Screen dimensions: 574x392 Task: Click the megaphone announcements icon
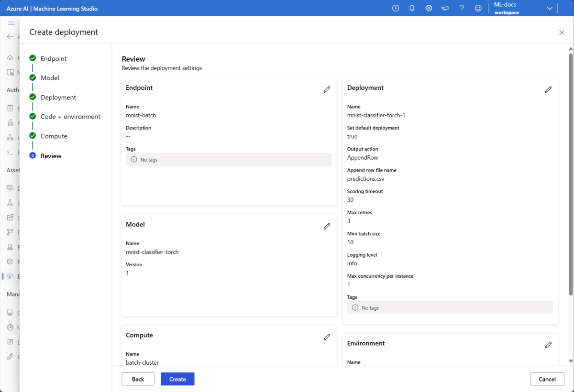coord(445,8)
